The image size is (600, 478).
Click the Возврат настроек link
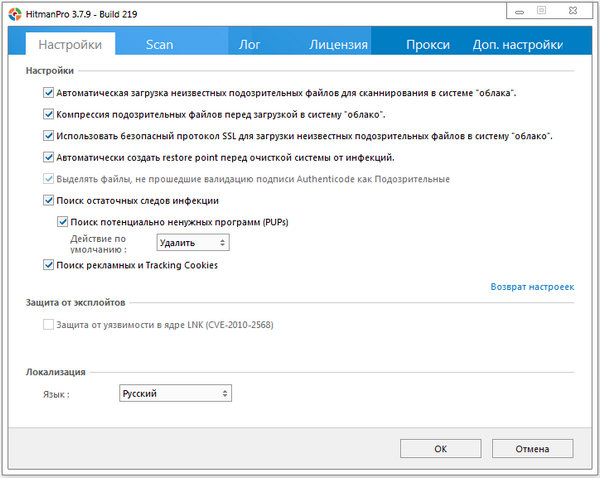pyautogui.click(x=532, y=287)
